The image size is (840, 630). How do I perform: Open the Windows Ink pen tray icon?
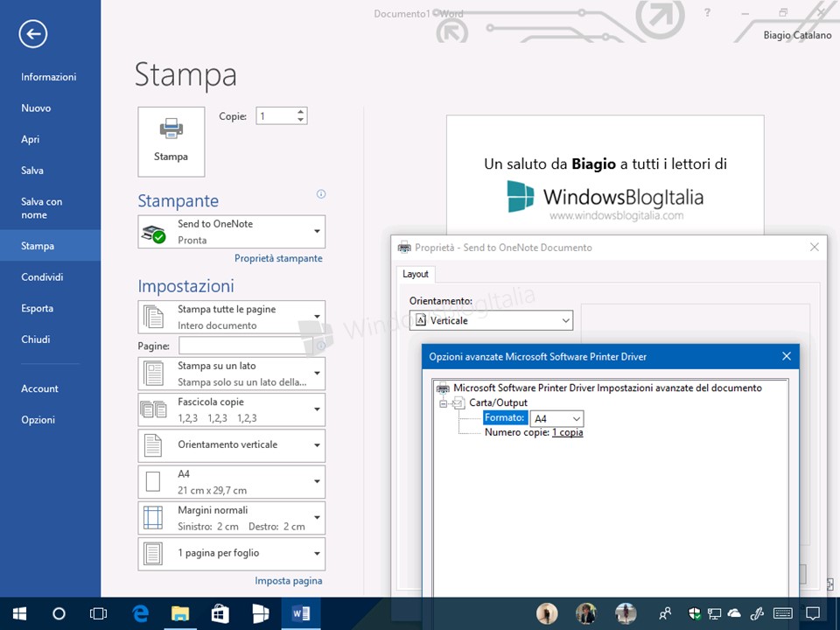[756, 613]
